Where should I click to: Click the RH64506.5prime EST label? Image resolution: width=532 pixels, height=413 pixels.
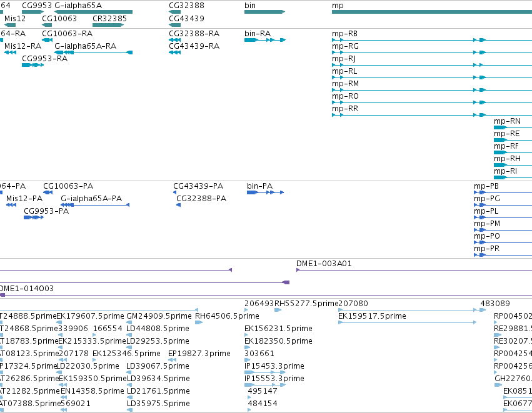(227, 316)
